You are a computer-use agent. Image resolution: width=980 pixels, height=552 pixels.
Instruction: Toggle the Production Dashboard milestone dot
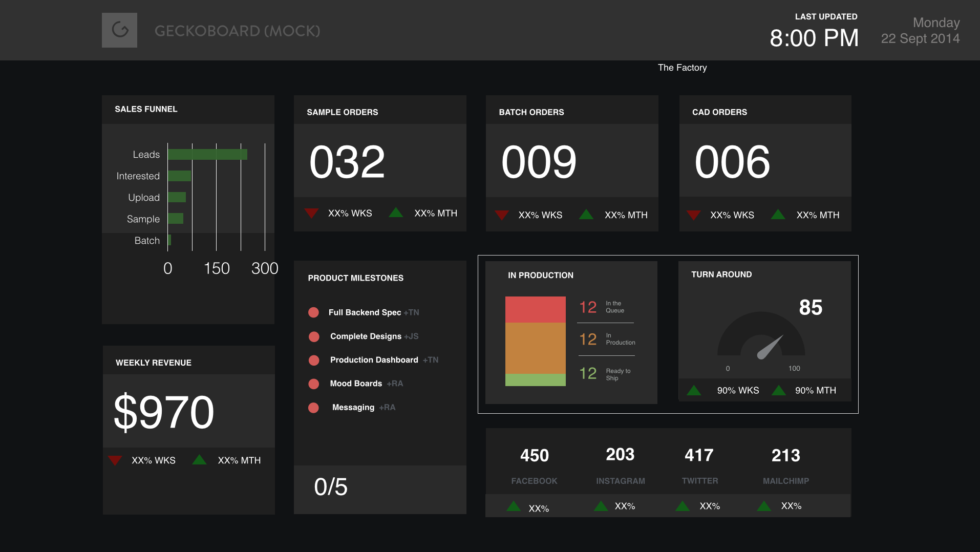click(x=314, y=360)
